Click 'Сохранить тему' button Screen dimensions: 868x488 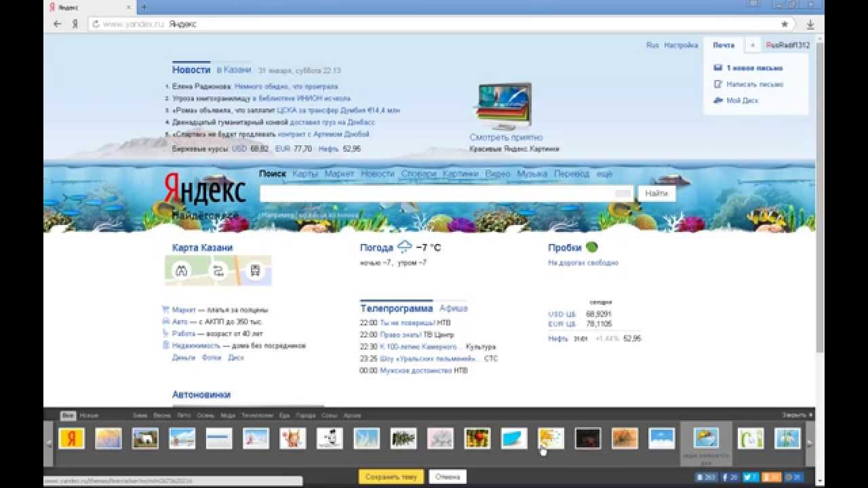coord(391,477)
